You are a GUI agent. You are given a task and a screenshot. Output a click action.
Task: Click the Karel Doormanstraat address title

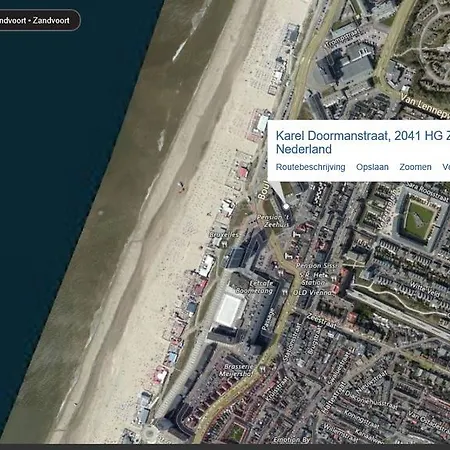coord(363,142)
